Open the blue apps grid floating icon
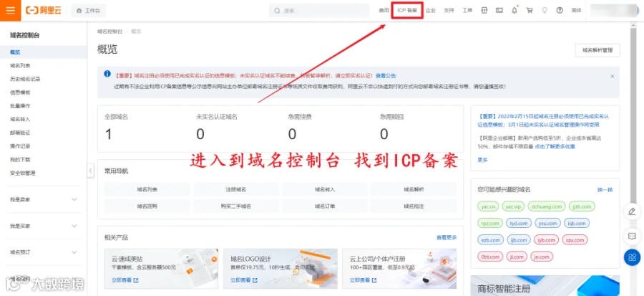 point(632,257)
